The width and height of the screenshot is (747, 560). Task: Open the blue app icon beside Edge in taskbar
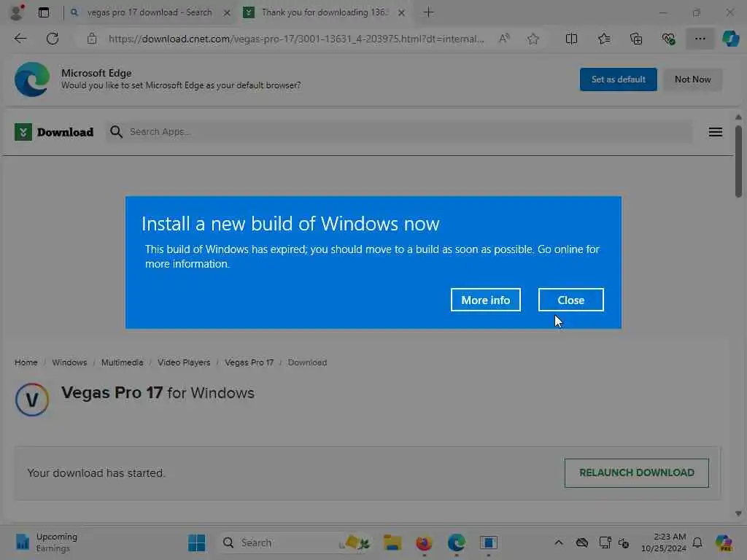pyautogui.click(x=488, y=542)
